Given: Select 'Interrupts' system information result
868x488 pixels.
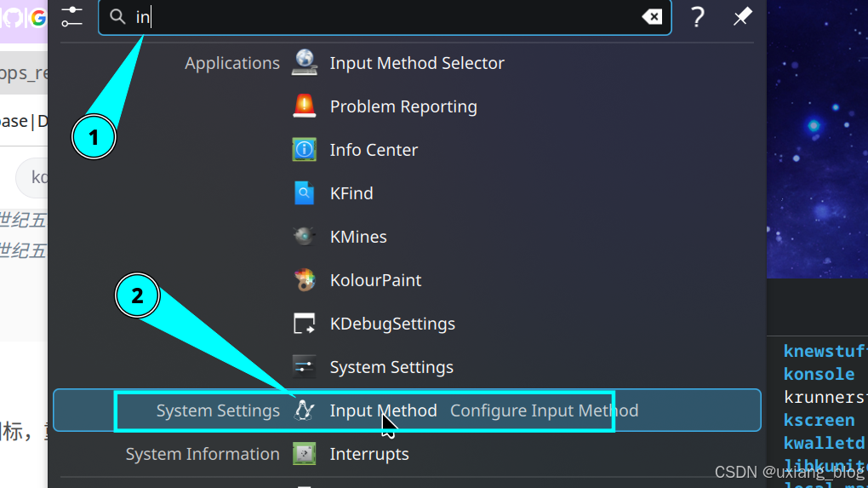Looking at the screenshot, I should (x=369, y=454).
